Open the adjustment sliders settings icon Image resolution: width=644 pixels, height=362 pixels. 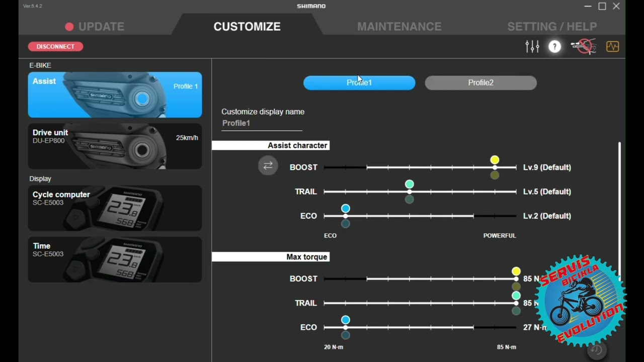pyautogui.click(x=532, y=47)
